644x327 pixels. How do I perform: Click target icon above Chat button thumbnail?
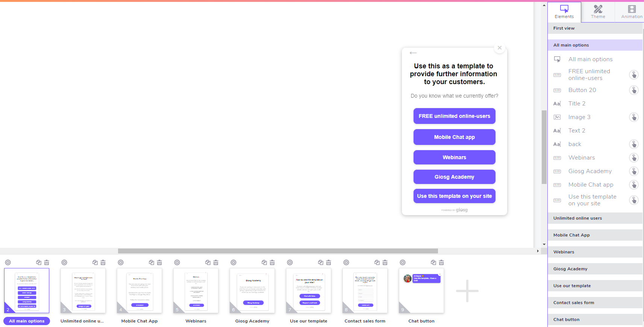tap(403, 262)
